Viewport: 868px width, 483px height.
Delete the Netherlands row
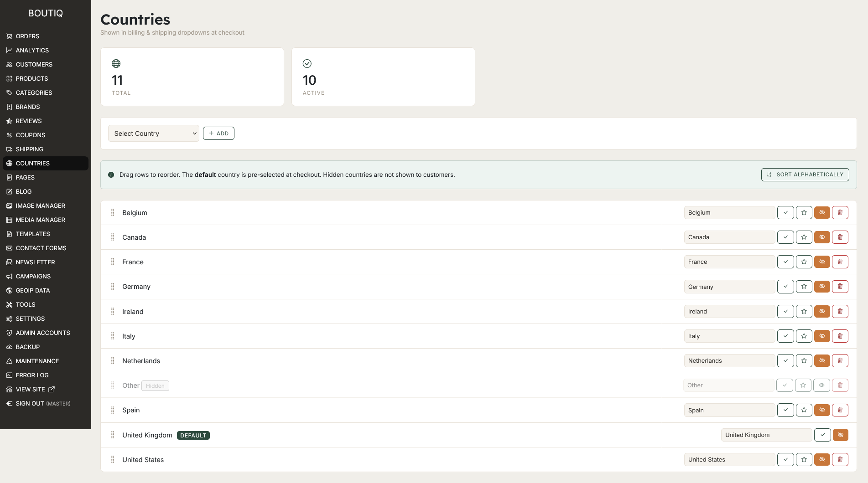coord(840,361)
